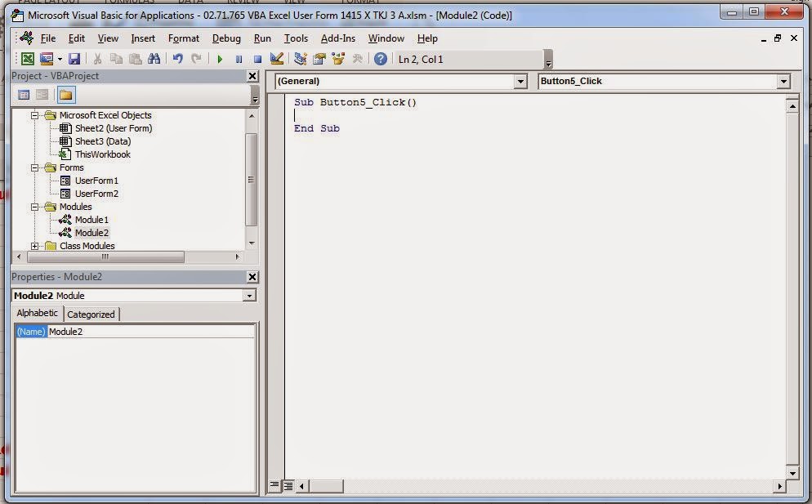Collapse the Microsoft Excel Objects folder
This screenshot has height=504, width=812.
pyautogui.click(x=34, y=115)
